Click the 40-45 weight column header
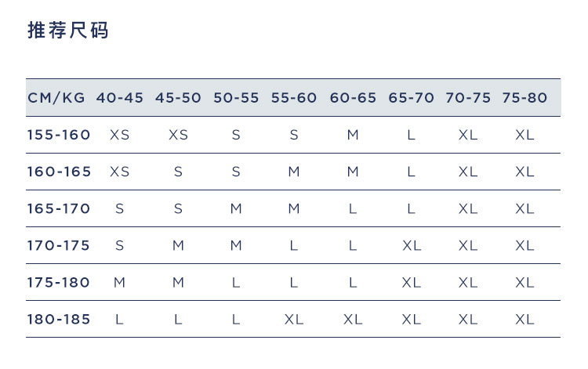The height and width of the screenshot is (369, 588). point(120,98)
